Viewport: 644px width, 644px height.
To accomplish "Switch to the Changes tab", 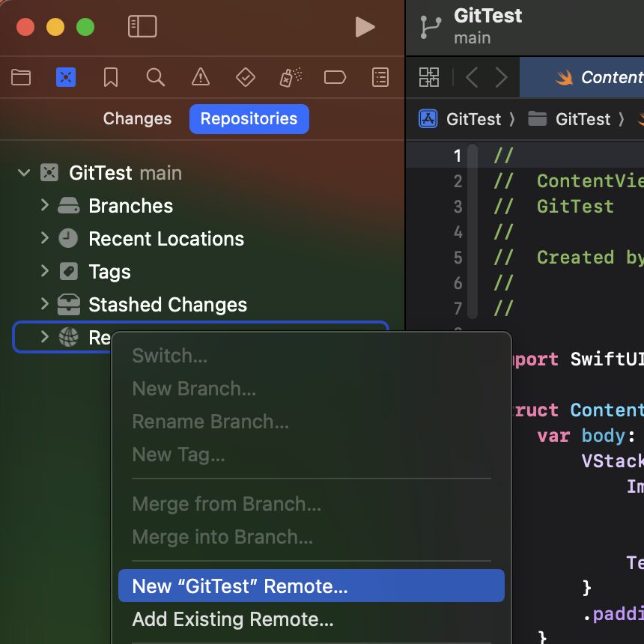I will tap(137, 119).
